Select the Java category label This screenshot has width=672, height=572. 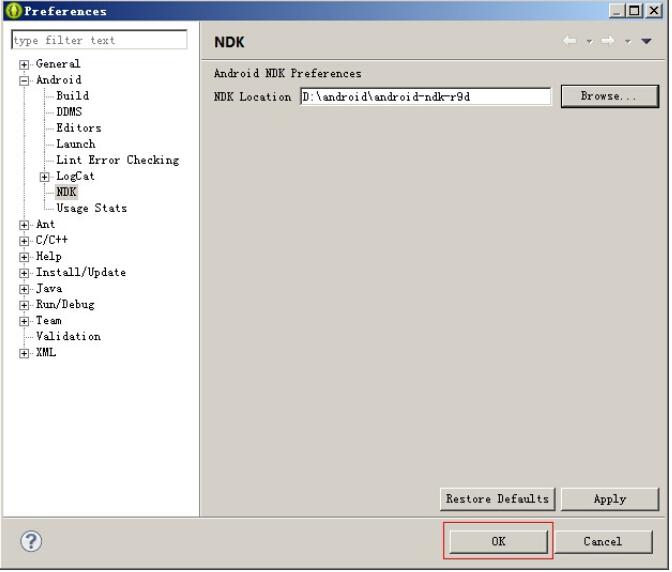pyautogui.click(x=49, y=289)
